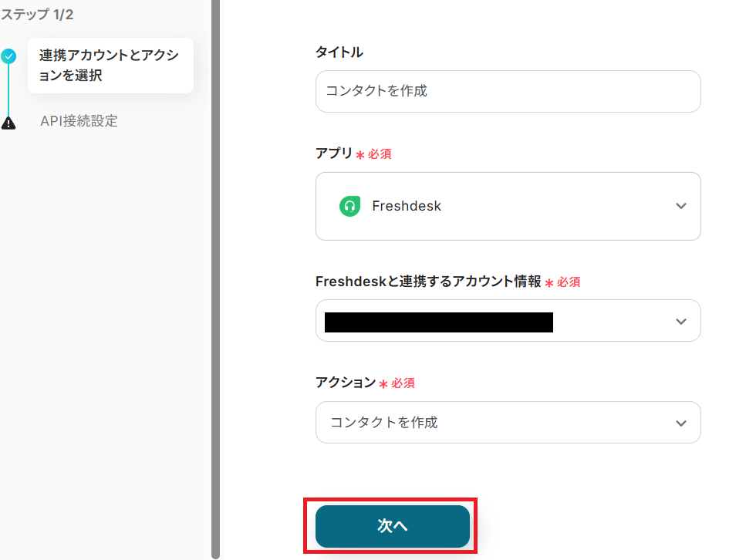
Task: Click the chevron in the アプリ field
Action: click(x=680, y=206)
